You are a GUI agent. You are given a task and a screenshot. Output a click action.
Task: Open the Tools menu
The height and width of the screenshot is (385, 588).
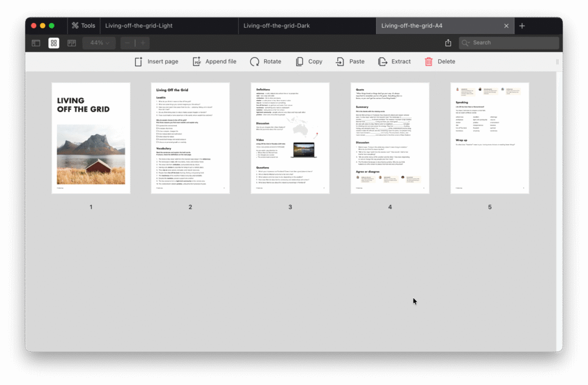(83, 26)
